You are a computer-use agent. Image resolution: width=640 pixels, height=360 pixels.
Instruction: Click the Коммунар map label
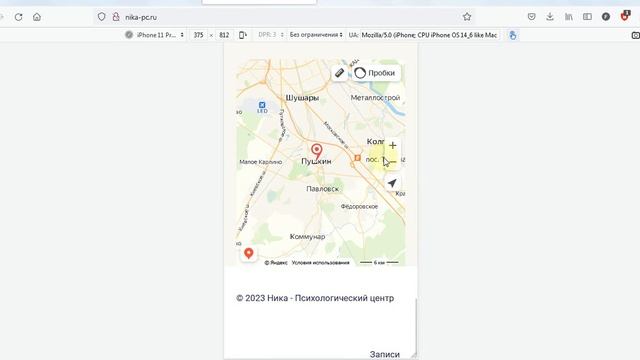coord(307,236)
